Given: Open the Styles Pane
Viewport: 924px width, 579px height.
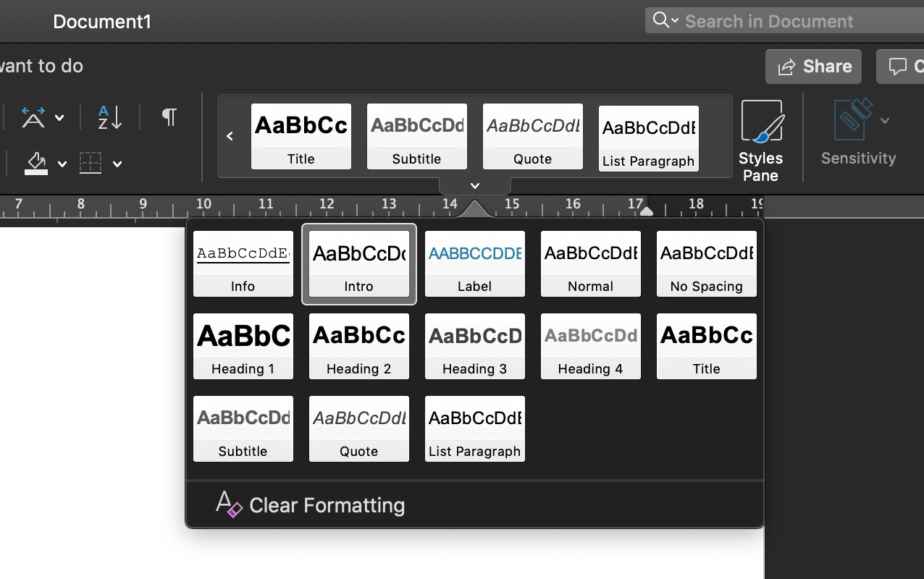Looking at the screenshot, I should [x=760, y=140].
